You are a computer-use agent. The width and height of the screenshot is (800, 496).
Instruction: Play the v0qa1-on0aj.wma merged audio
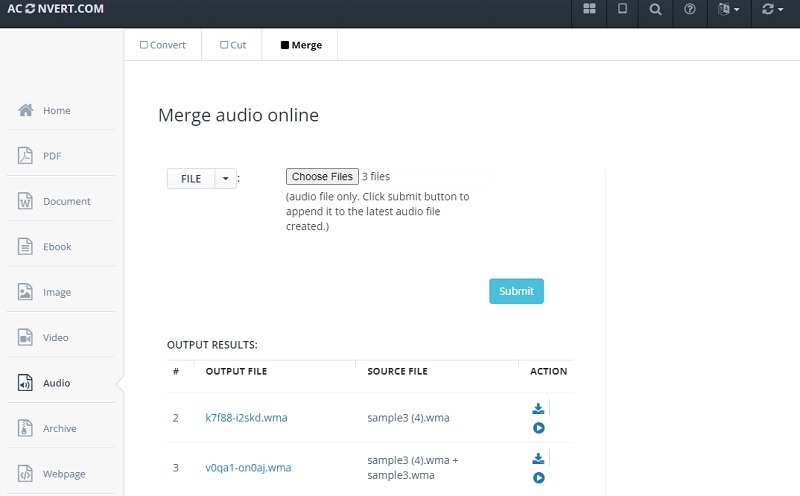[538, 478]
